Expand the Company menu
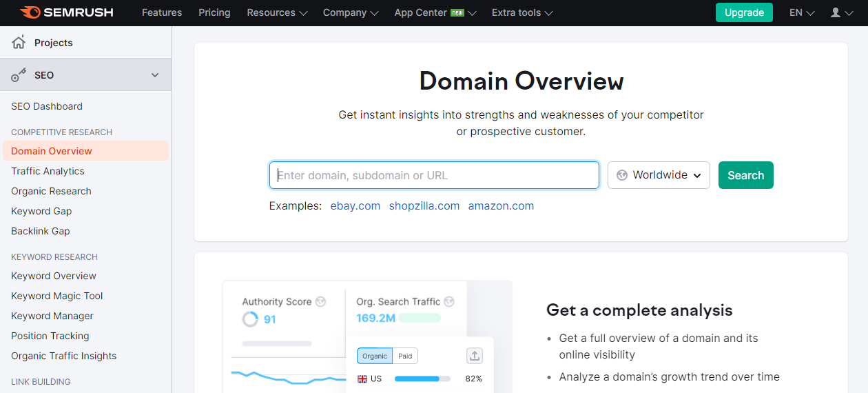Image resolution: width=868 pixels, height=393 pixels. coord(351,12)
